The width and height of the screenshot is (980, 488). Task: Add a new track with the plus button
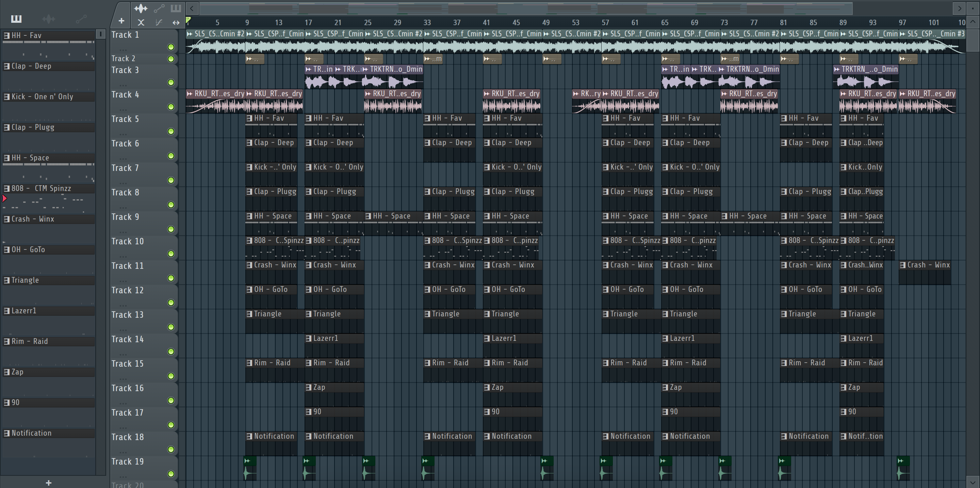point(121,21)
